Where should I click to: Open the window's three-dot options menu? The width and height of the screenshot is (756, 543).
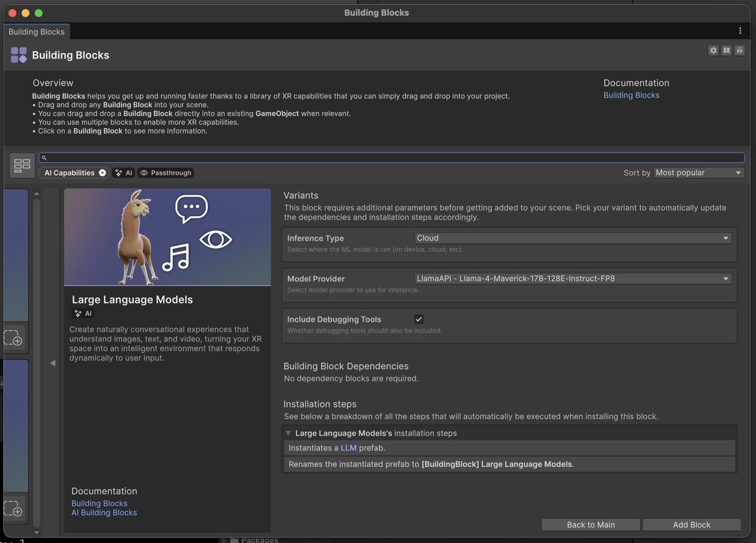click(x=740, y=31)
